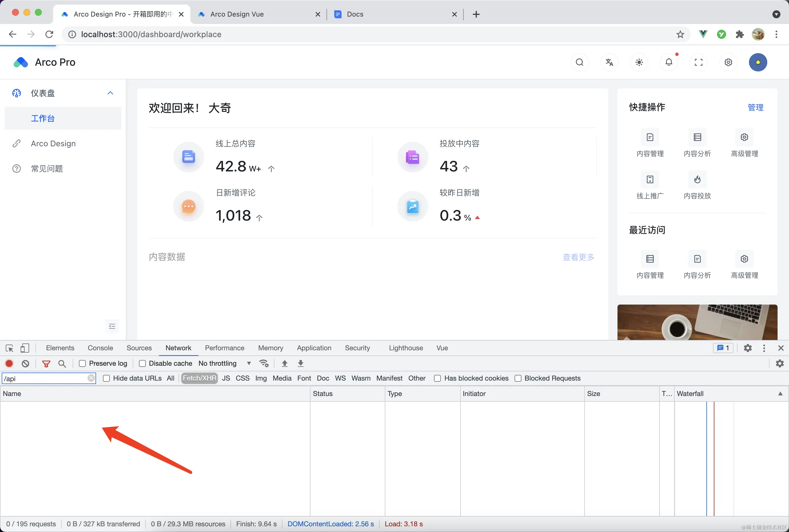Click the /api filter input field

tap(44, 378)
